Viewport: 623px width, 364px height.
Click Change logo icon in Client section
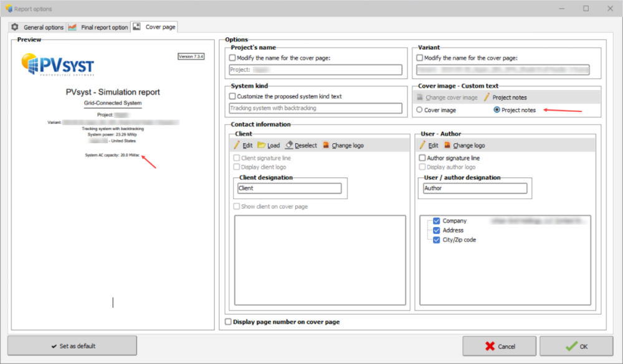(326, 145)
